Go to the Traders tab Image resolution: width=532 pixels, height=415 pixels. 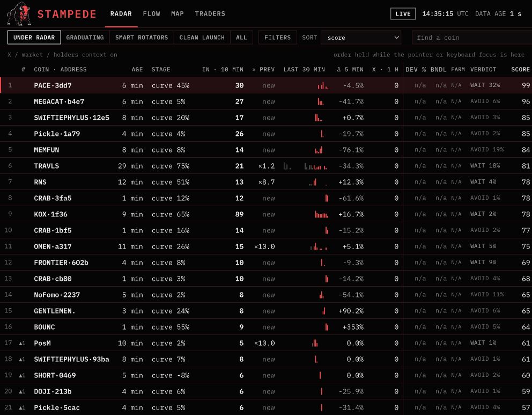pyautogui.click(x=210, y=13)
